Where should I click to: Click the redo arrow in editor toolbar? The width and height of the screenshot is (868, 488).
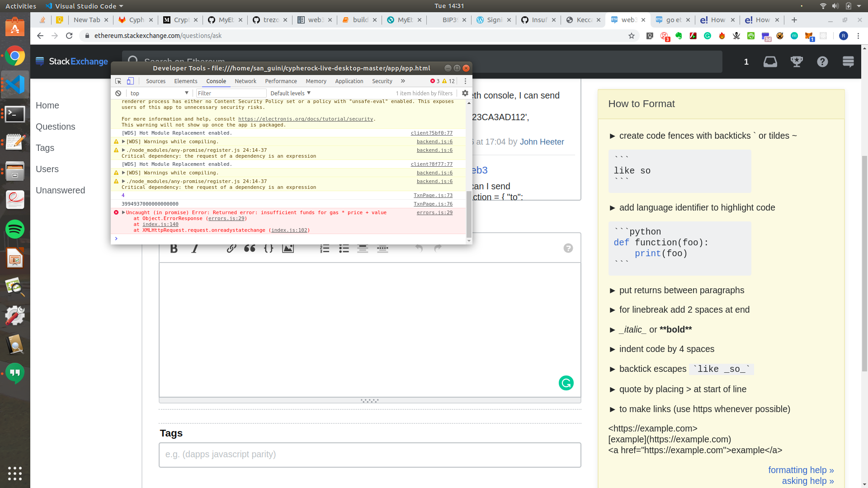point(438,249)
